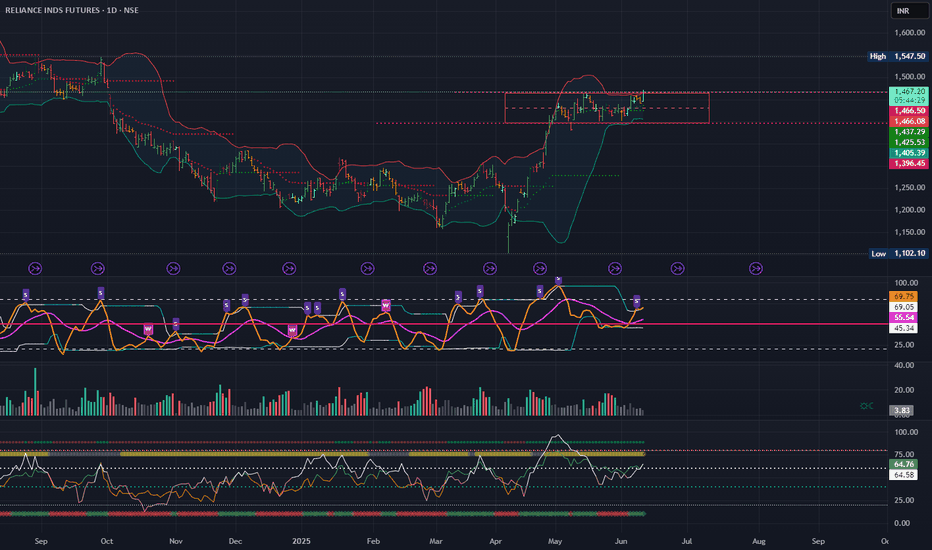Click the white 69.05 oscillator value

click(903, 307)
